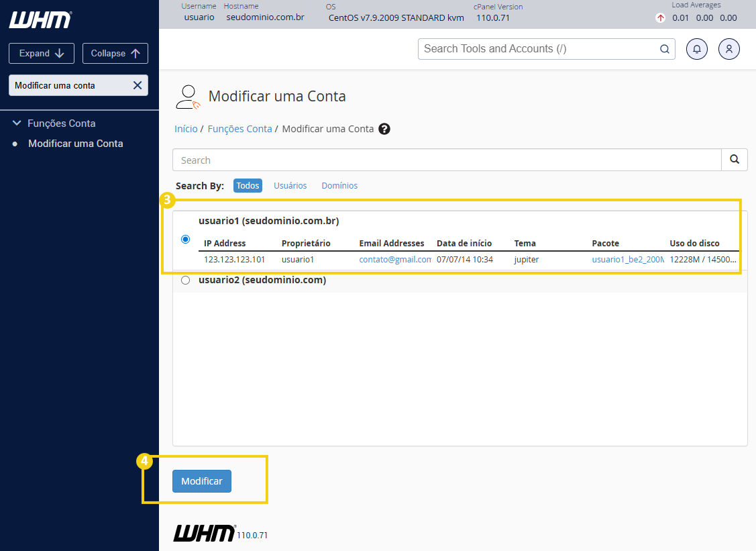Click the Tema column header
The width and height of the screenshot is (756, 551).
point(525,244)
